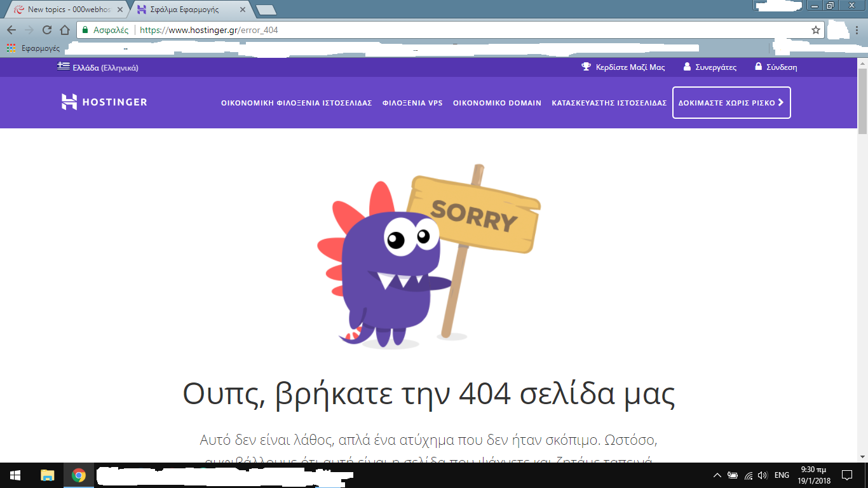Click the ENG input language indicator
This screenshot has width=868, height=488.
pyautogui.click(x=782, y=475)
